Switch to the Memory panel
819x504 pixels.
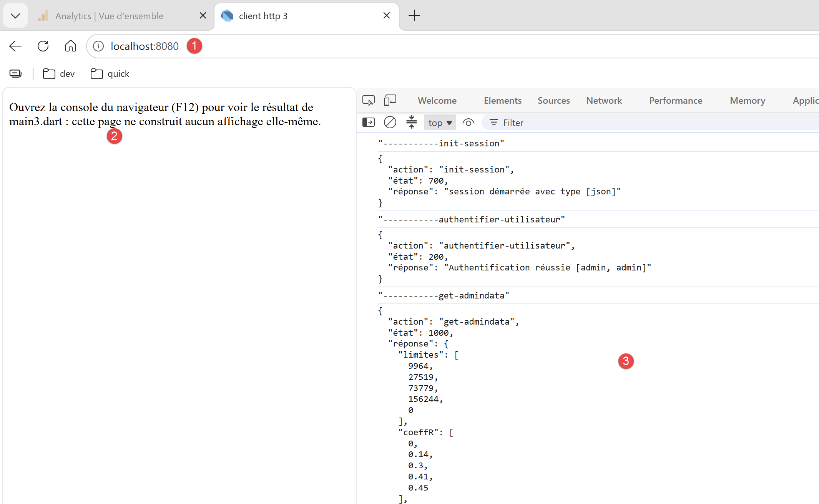click(748, 101)
